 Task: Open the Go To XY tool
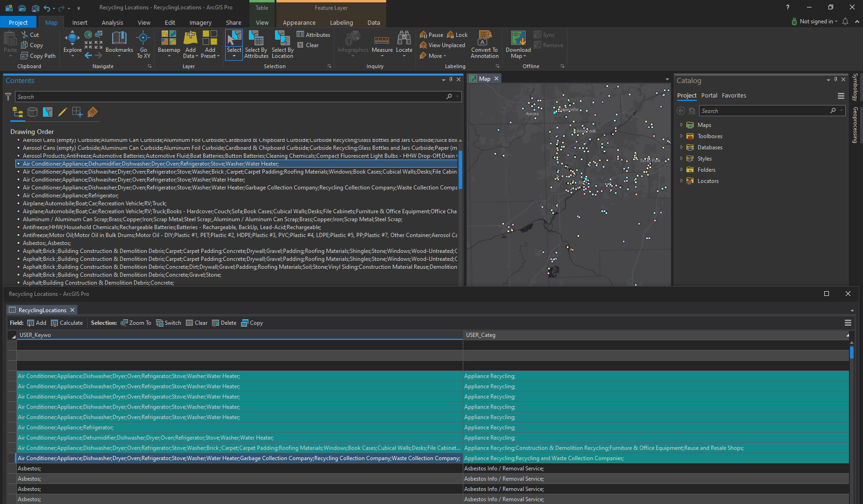[143, 44]
